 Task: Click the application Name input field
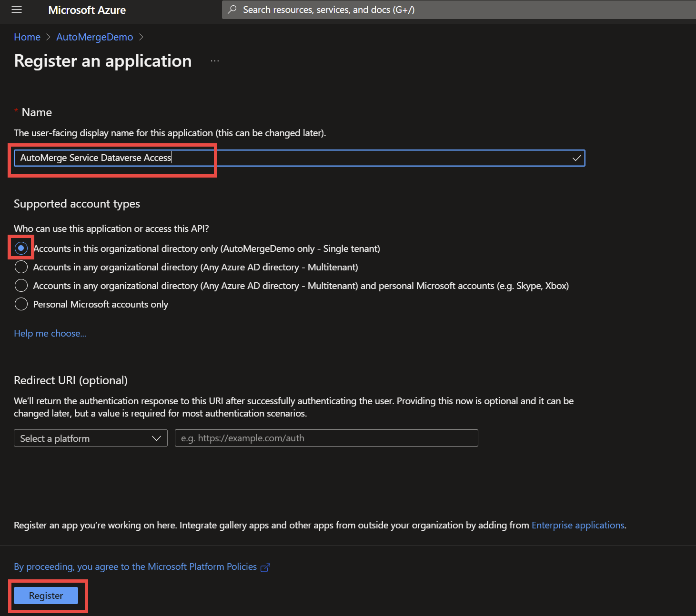tap(299, 158)
